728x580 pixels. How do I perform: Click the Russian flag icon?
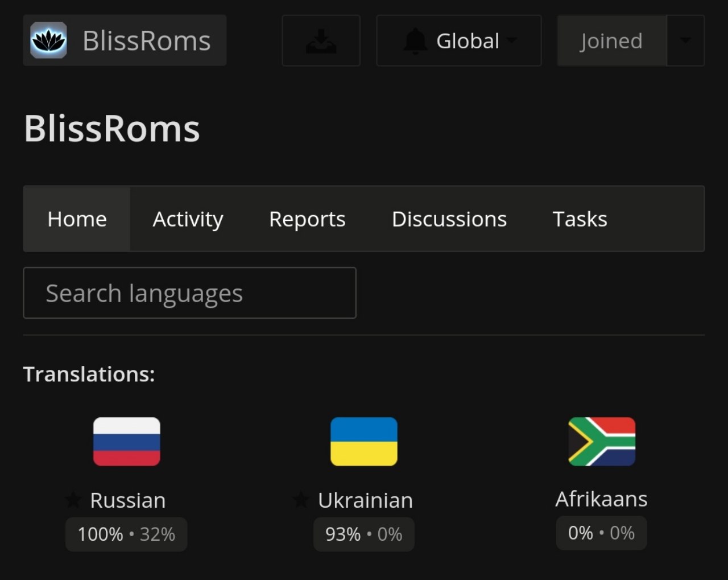(127, 442)
